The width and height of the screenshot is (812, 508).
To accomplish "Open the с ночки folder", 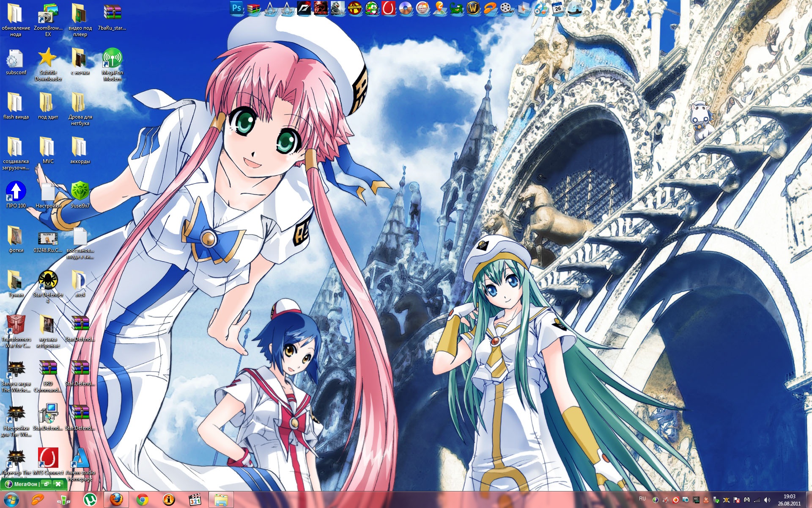I will coord(80,62).
